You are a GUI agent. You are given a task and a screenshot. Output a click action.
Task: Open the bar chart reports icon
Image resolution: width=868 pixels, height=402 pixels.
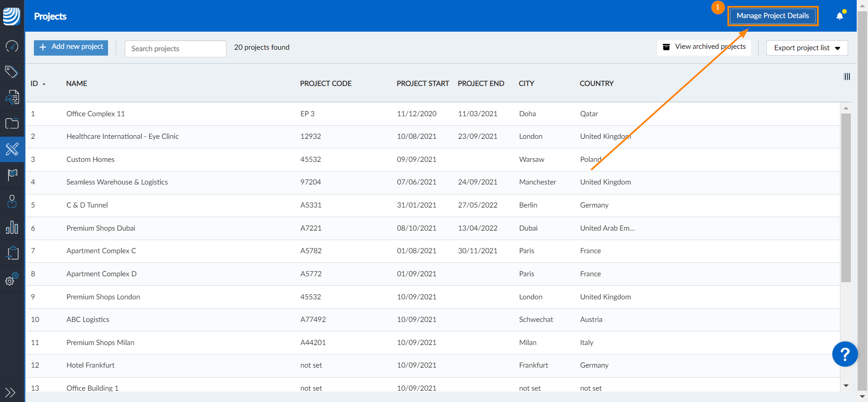click(12, 227)
